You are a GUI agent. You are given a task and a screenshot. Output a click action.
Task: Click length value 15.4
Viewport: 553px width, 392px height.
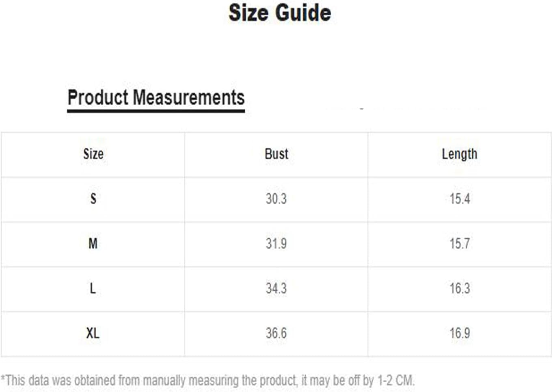[460, 199]
